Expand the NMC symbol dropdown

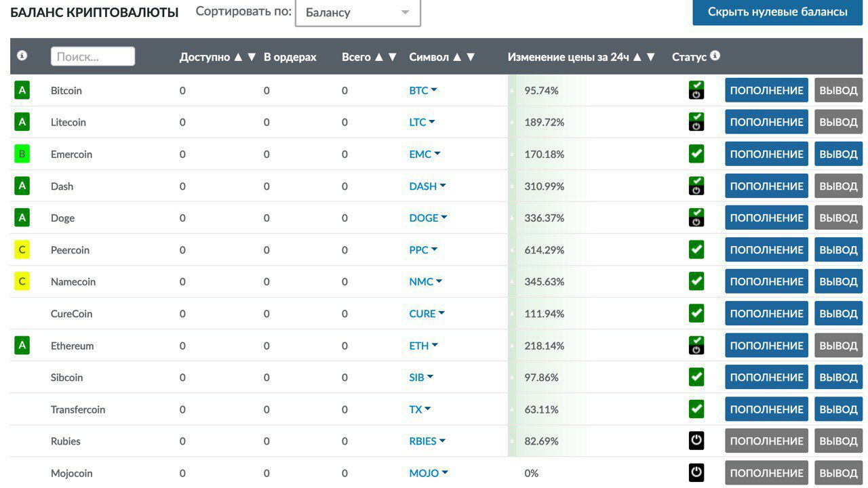(x=426, y=281)
